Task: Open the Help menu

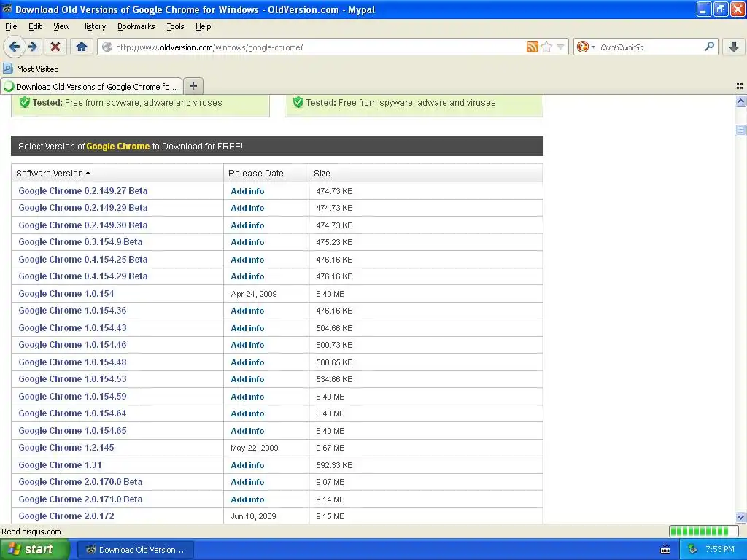Action: click(204, 26)
